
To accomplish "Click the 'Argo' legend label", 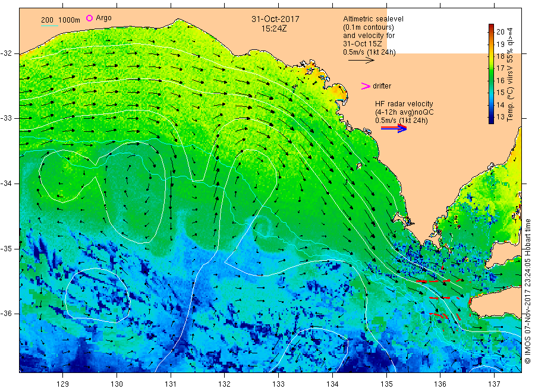I will [x=103, y=18].
